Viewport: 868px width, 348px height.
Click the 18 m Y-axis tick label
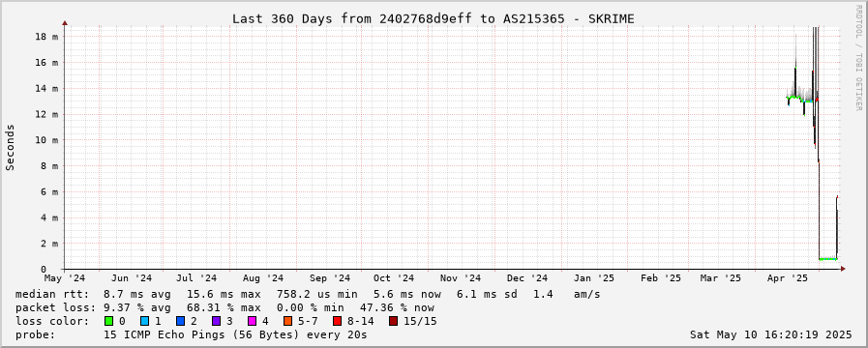click(x=46, y=37)
